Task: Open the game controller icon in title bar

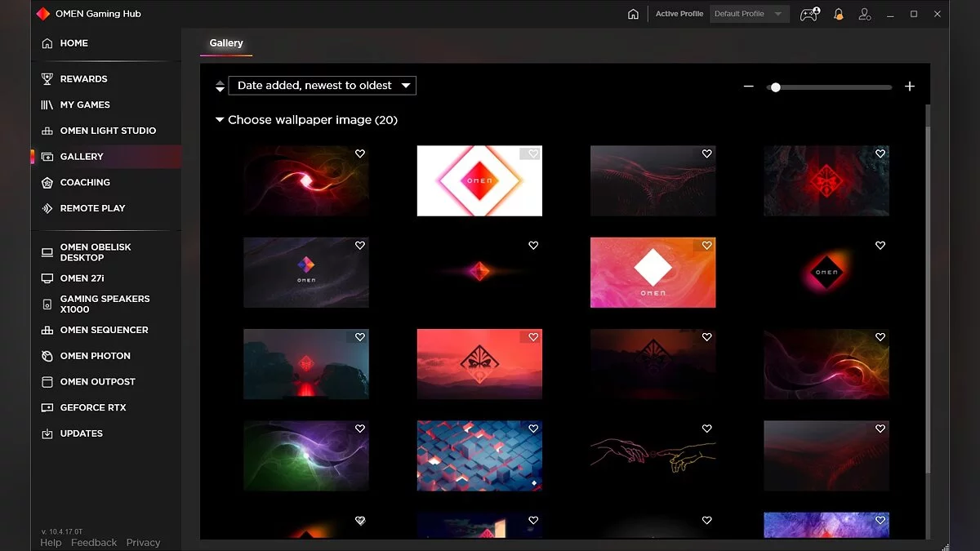Action: [x=808, y=14]
